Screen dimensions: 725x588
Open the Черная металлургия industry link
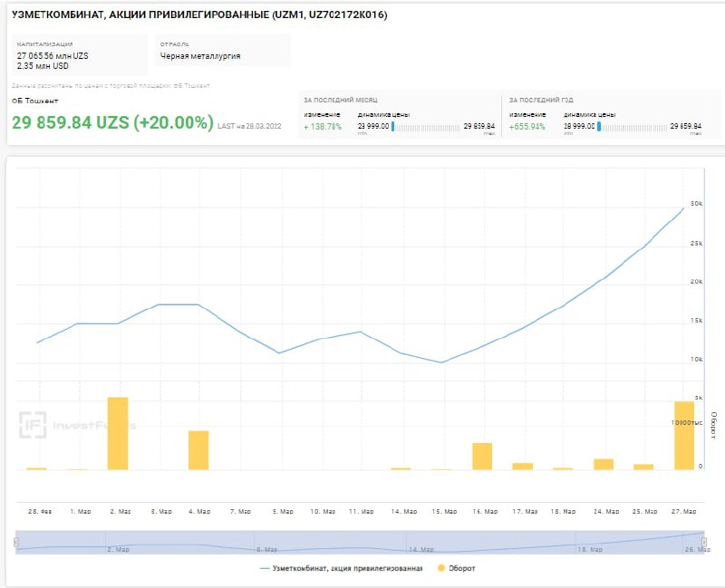pyautogui.click(x=200, y=56)
